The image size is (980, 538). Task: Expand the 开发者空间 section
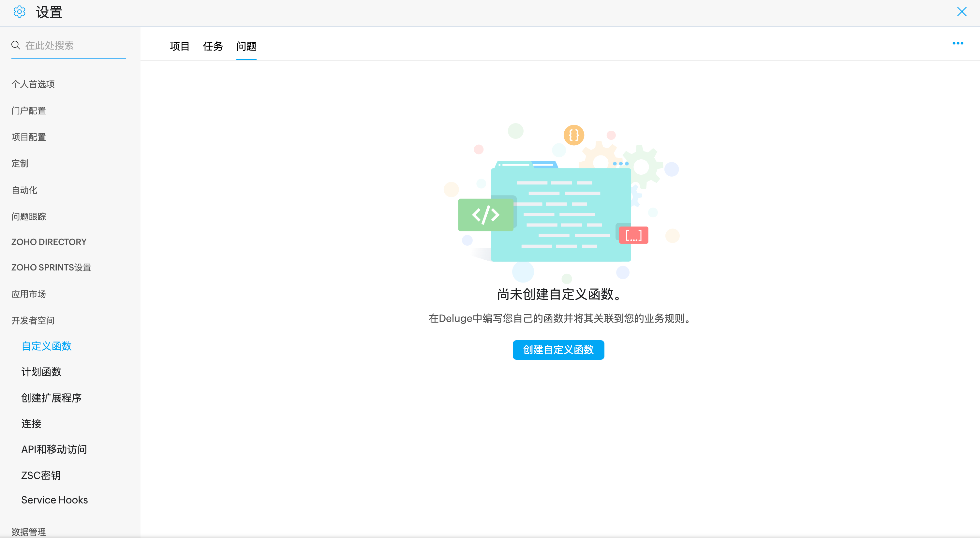pyautogui.click(x=33, y=321)
